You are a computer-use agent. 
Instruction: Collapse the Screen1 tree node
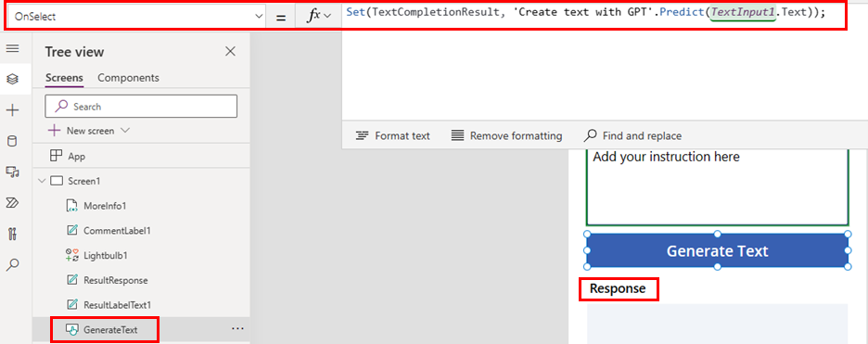[x=42, y=181]
